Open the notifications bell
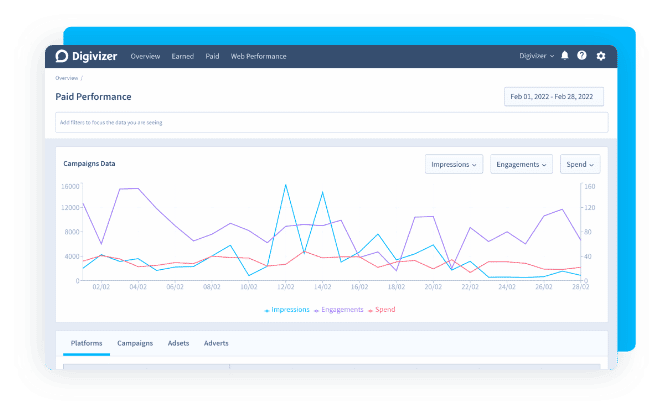 click(x=565, y=56)
